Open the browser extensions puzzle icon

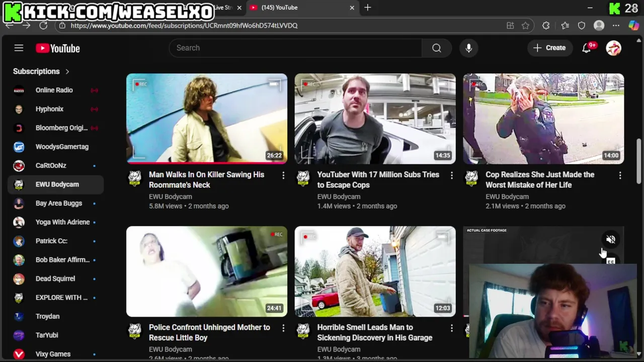click(546, 25)
